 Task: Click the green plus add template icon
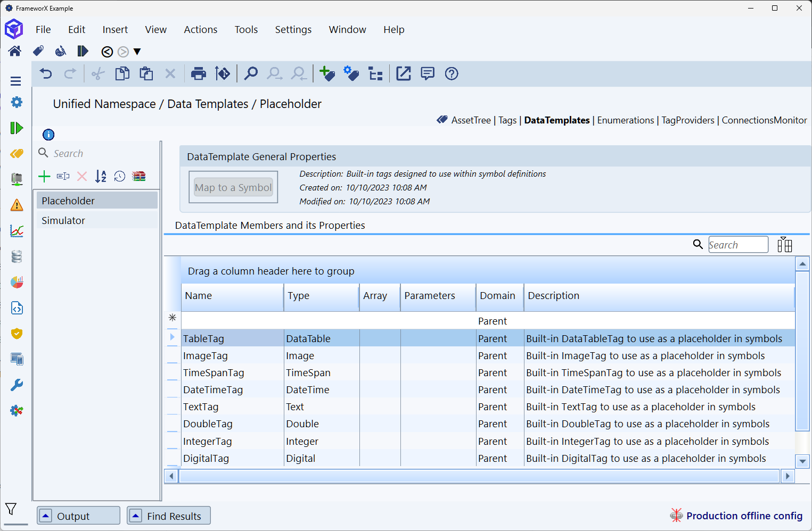44,177
